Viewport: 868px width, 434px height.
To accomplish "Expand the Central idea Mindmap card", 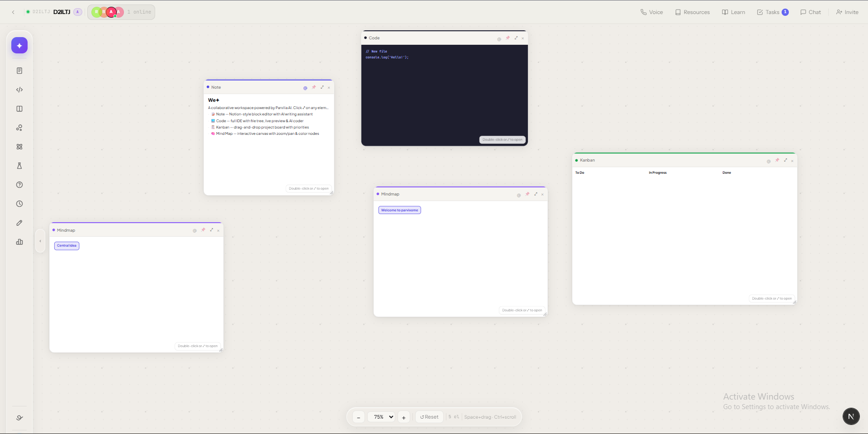I will pyautogui.click(x=211, y=230).
